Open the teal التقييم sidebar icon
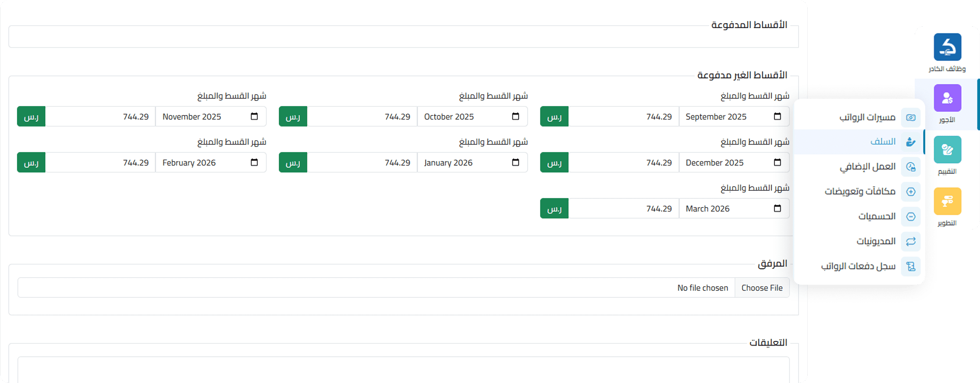The image size is (980, 383). (x=947, y=150)
